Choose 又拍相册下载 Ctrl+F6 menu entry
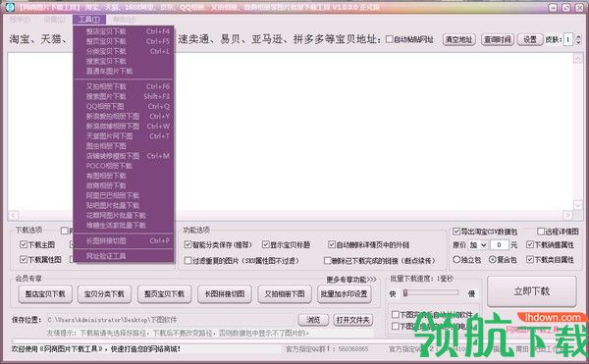The height and width of the screenshot is (364, 589). 124,86
